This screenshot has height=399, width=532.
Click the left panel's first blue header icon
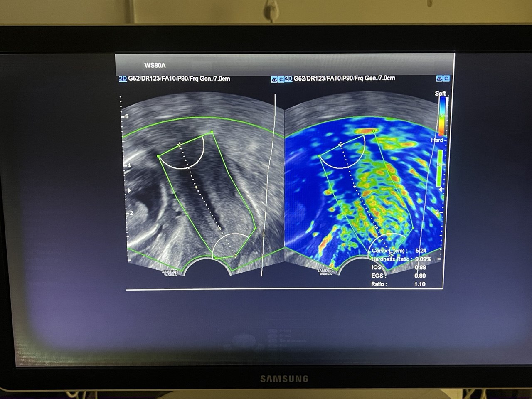click(274, 79)
